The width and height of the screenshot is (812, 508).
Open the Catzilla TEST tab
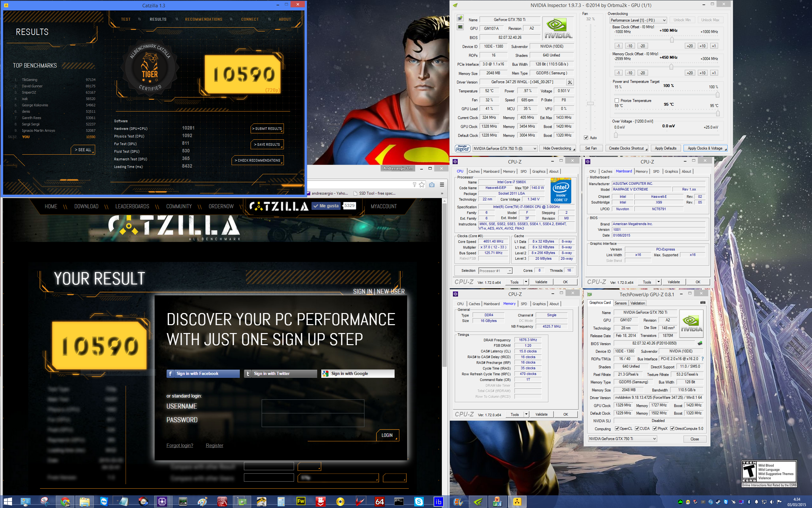(126, 19)
